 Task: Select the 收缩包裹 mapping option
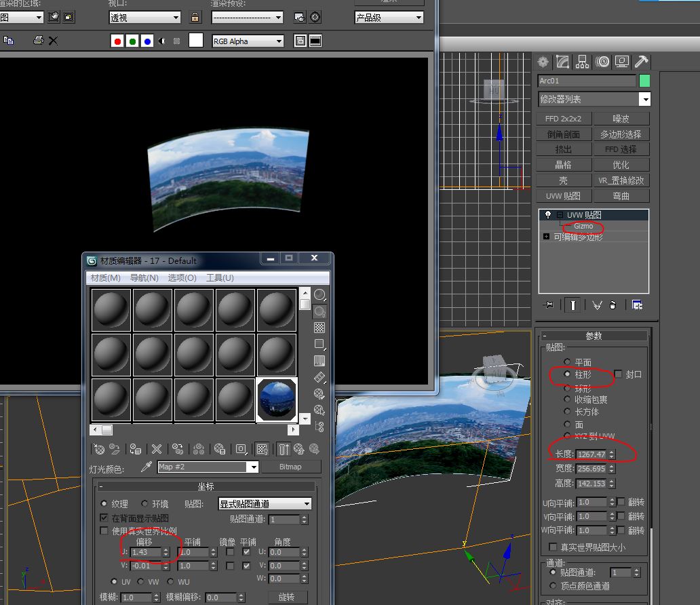click(567, 399)
